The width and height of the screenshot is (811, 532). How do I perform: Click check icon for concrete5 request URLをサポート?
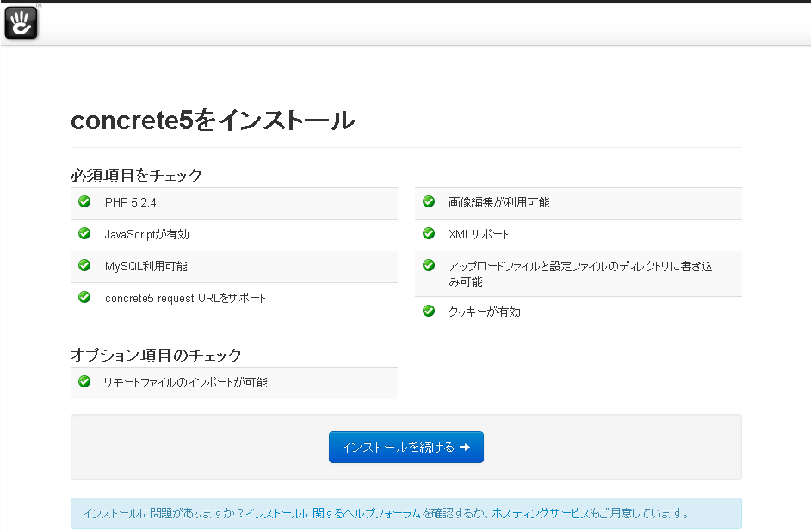click(84, 297)
